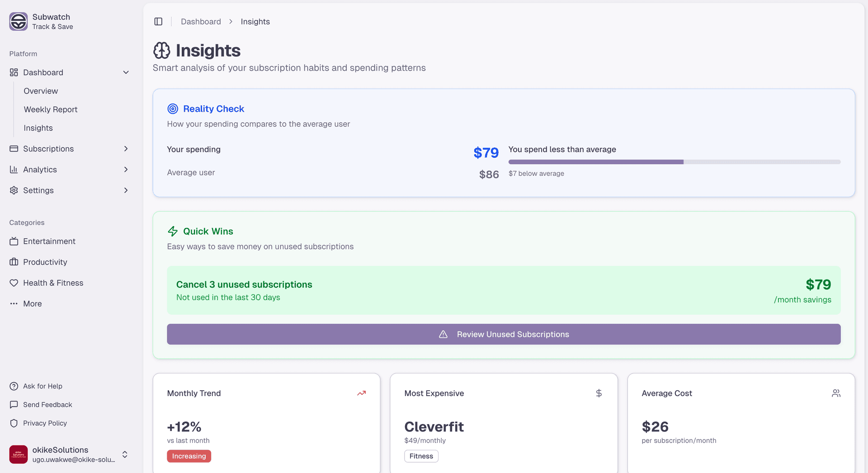Image resolution: width=868 pixels, height=473 pixels.
Task: Collapse the Dashboard section chevron
Action: click(126, 72)
